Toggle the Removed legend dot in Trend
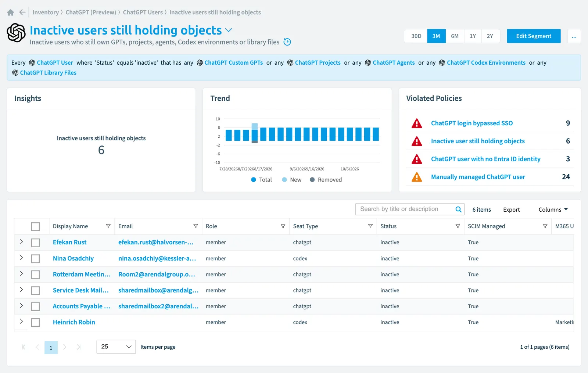Image resolution: width=588 pixels, height=373 pixels. pos(312,180)
